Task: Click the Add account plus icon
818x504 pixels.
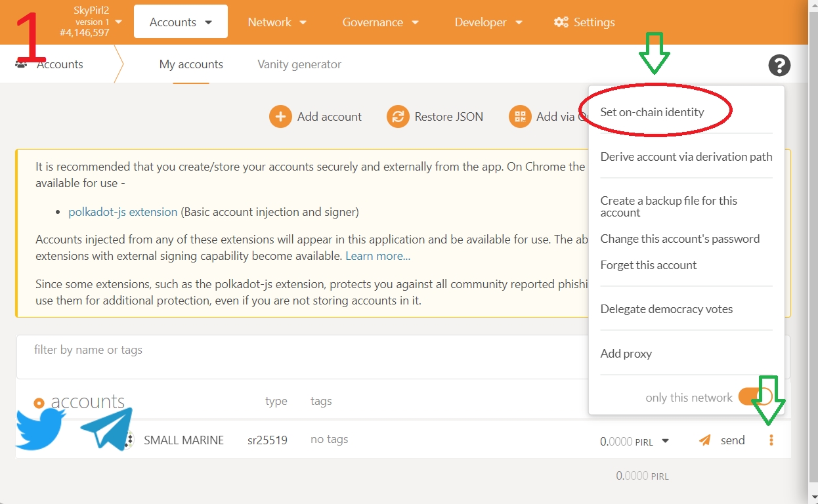Action: pyautogui.click(x=280, y=117)
